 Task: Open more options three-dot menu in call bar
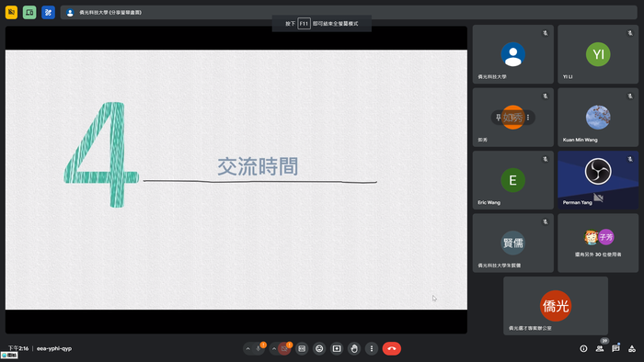coord(372,348)
